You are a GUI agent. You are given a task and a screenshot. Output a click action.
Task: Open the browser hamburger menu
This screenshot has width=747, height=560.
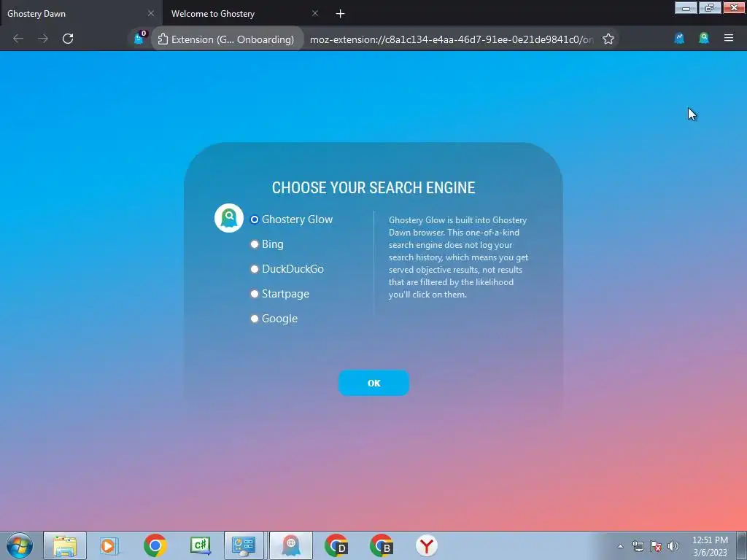729,38
